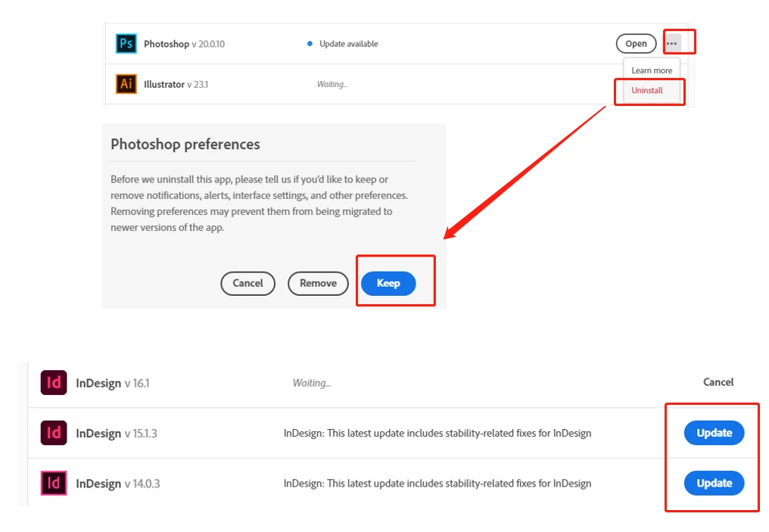The width and height of the screenshot is (769, 532).
Task: Click the update description for InDesign v 15.1.3
Action: (x=437, y=433)
